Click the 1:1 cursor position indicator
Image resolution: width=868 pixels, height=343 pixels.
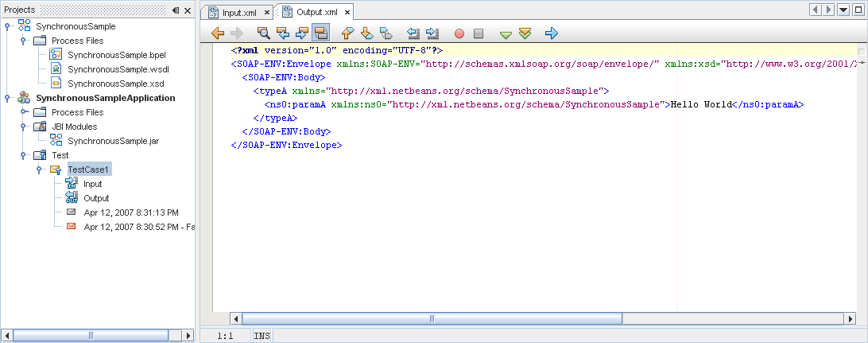point(225,335)
